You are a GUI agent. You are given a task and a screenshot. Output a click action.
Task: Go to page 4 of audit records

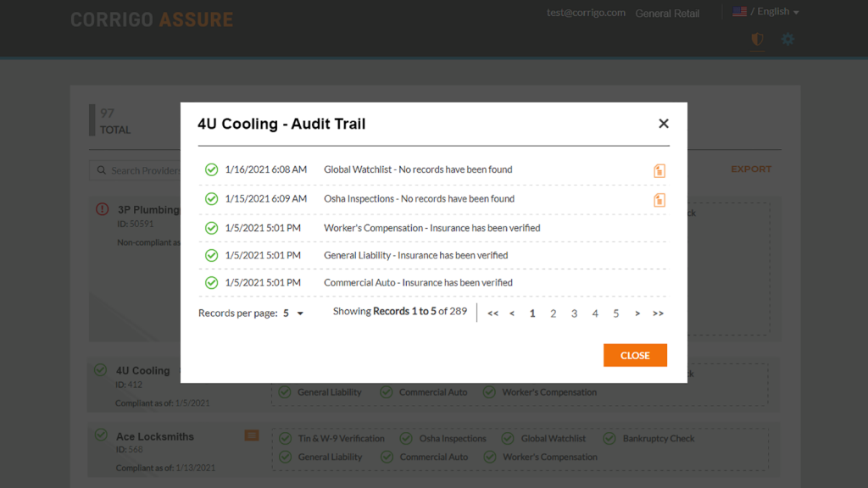(595, 313)
